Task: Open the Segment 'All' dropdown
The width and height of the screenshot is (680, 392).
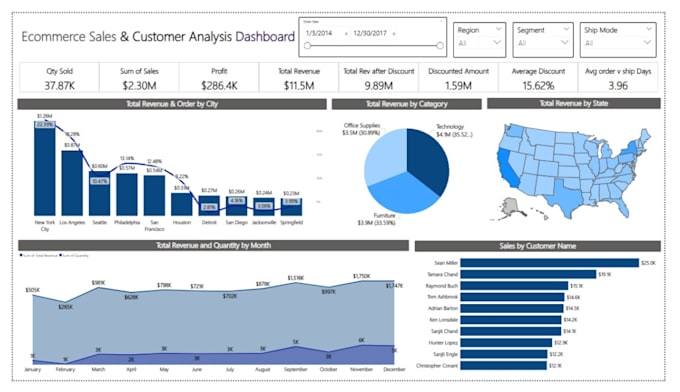Action: (543, 42)
